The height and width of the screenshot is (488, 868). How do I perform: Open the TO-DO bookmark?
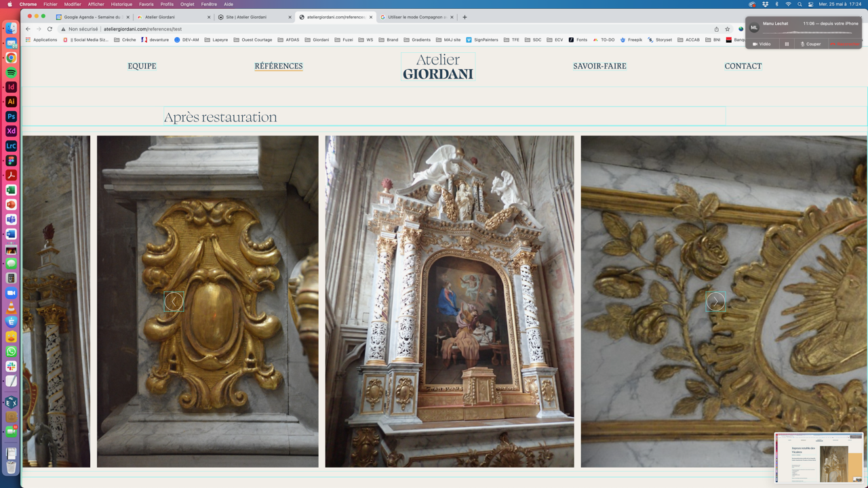604,40
